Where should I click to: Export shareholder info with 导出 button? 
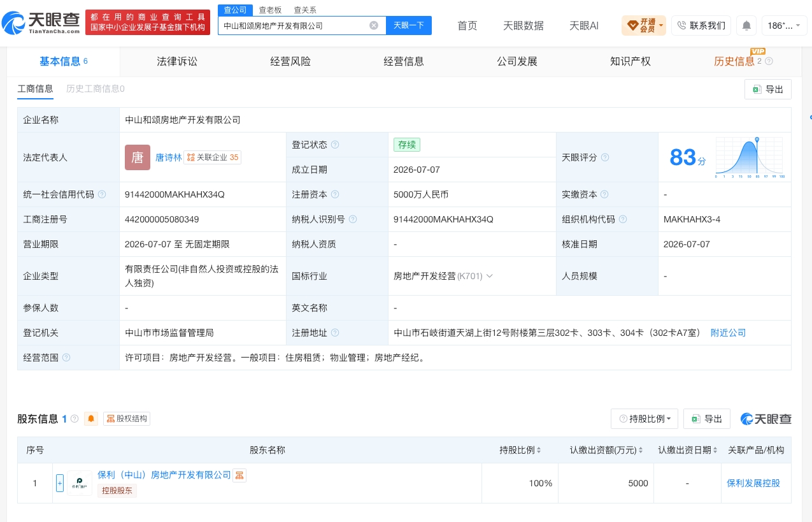707,419
